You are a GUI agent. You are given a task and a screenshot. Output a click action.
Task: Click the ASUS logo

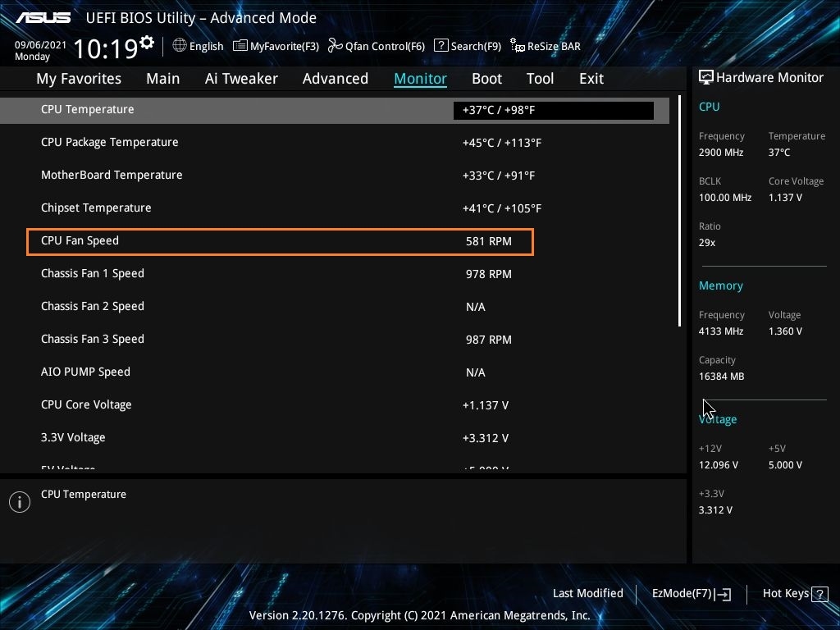point(43,18)
